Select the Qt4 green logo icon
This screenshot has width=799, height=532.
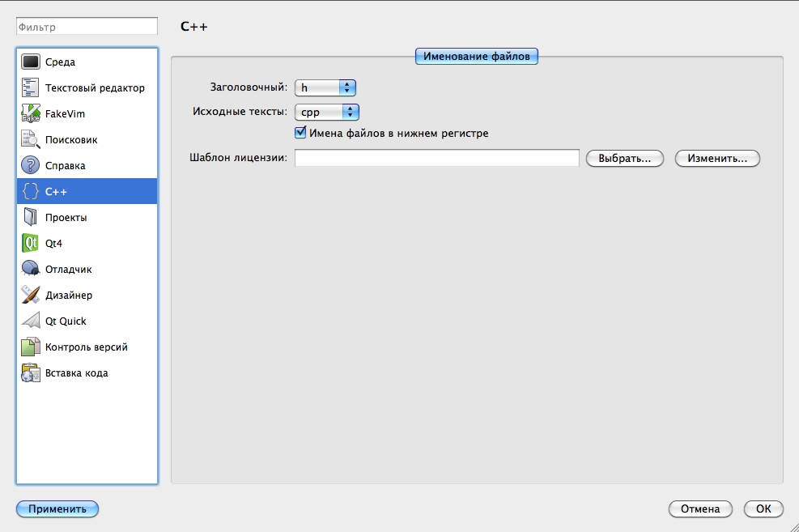click(31, 243)
